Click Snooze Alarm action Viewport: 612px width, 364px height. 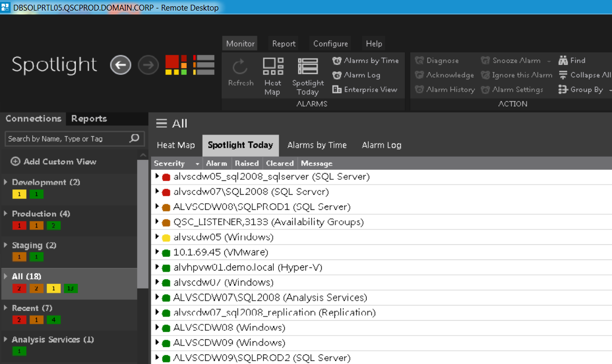(511, 61)
